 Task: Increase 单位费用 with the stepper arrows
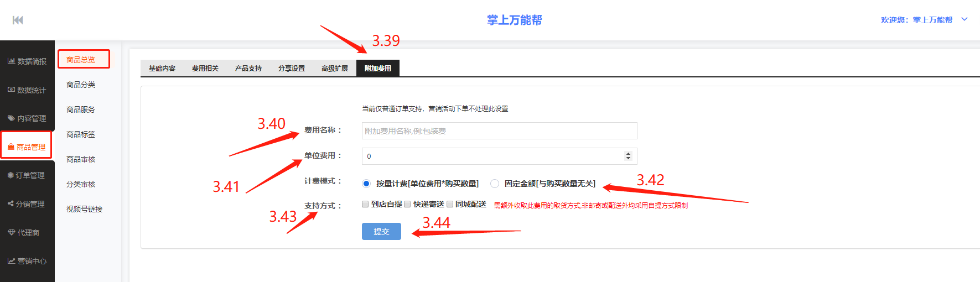click(x=628, y=154)
